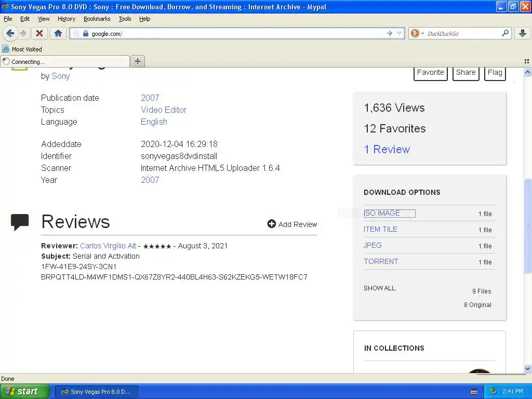Click the Flag button
This screenshot has height=399, width=532.
(x=495, y=73)
